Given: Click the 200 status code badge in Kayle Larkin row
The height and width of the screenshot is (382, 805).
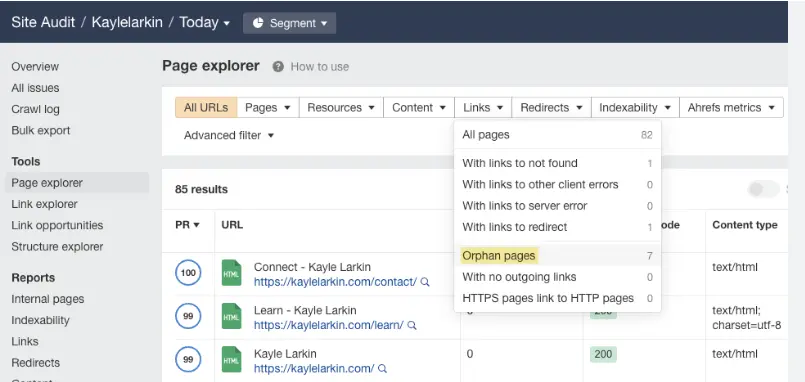Looking at the screenshot, I should 603,354.
